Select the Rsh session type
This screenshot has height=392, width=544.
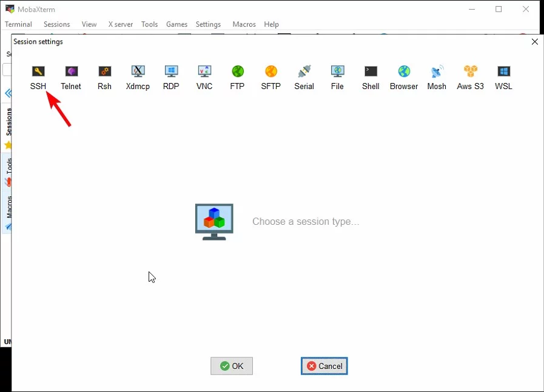coord(104,78)
